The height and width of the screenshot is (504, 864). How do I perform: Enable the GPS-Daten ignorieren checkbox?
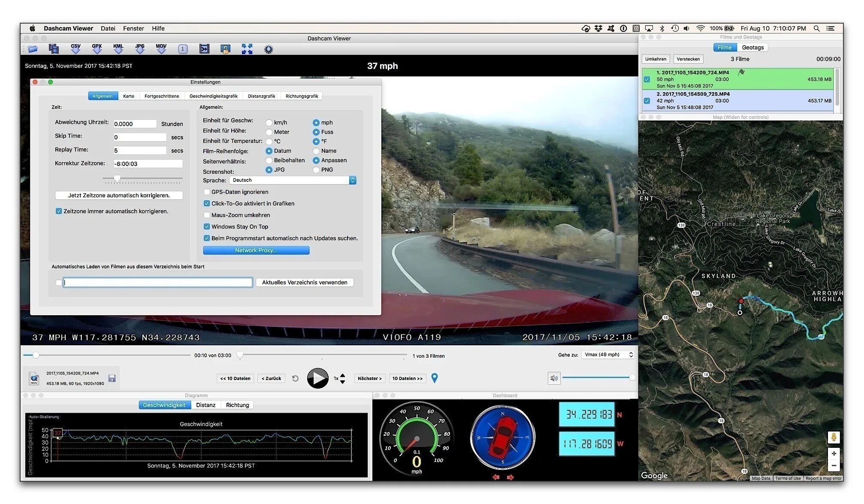coord(207,192)
